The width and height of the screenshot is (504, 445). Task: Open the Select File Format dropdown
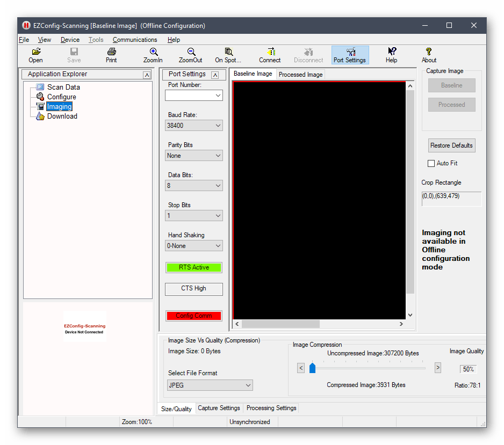coord(210,385)
